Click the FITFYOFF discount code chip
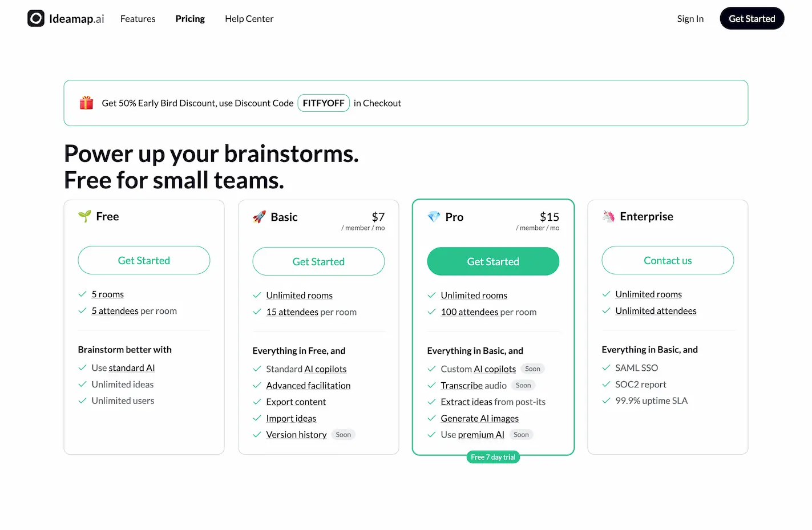Screen dimensions: 812x530 point(324,103)
